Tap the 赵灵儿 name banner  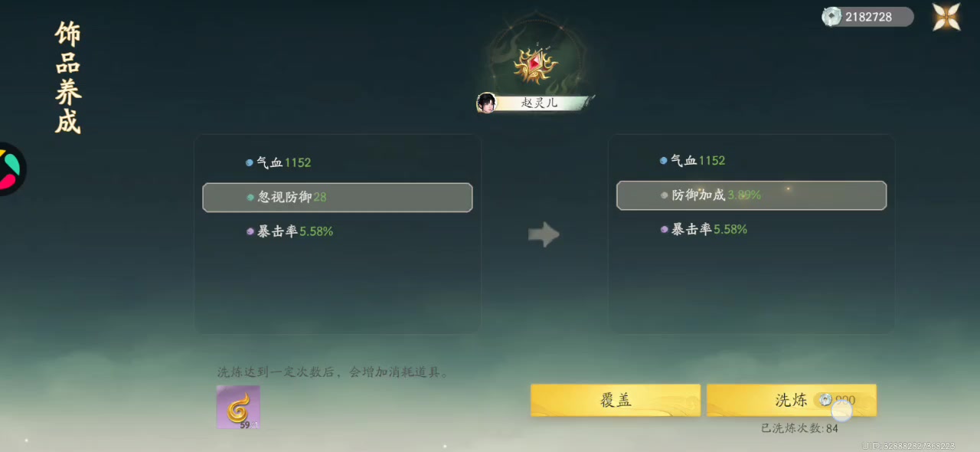click(x=541, y=103)
